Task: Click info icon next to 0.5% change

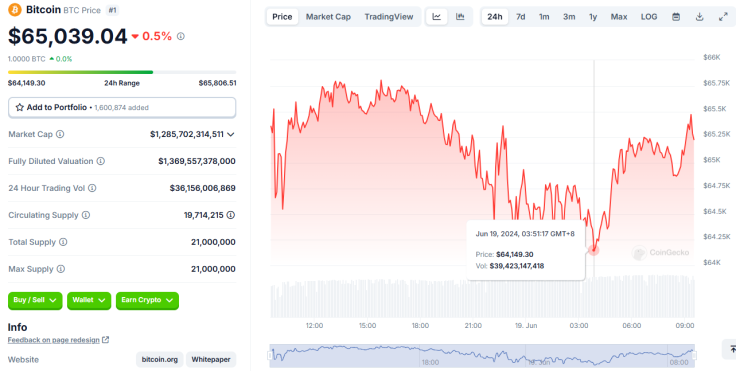Action: click(x=181, y=36)
